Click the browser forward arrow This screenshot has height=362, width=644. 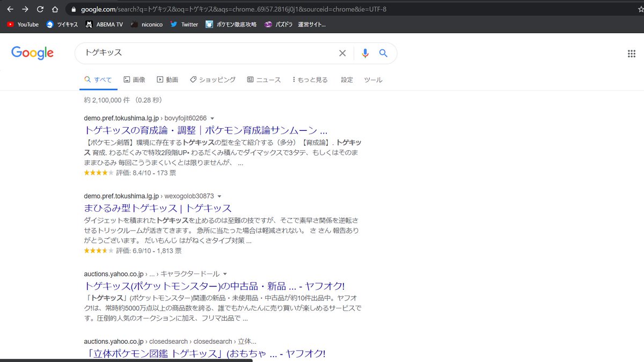tap(25, 9)
